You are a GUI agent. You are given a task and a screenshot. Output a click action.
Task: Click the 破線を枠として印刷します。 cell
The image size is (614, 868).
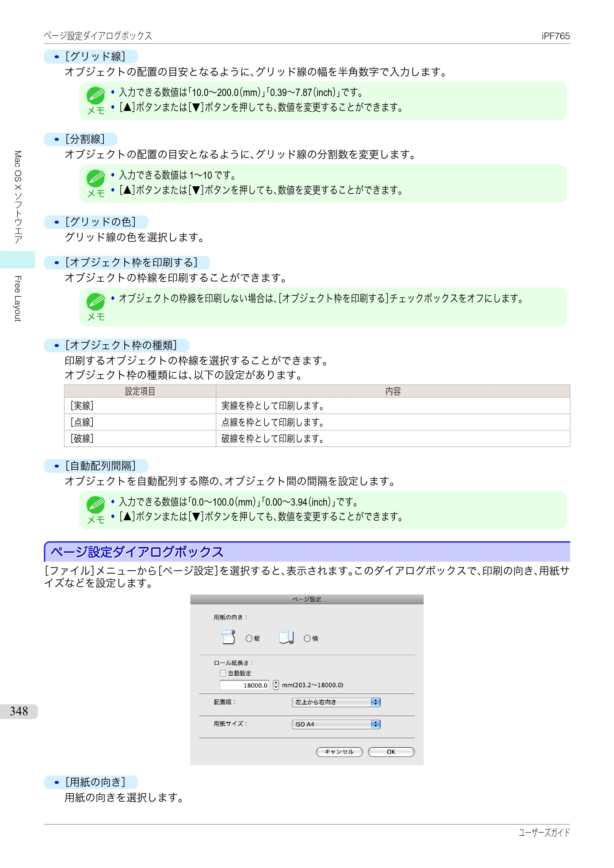point(393,438)
